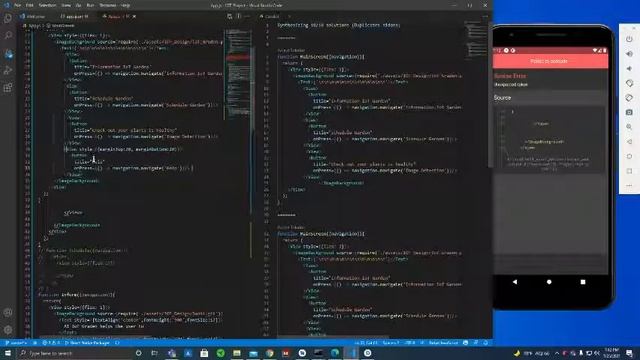Open more actions menu of right editor group
The image size is (640, 360).
(485, 16)
